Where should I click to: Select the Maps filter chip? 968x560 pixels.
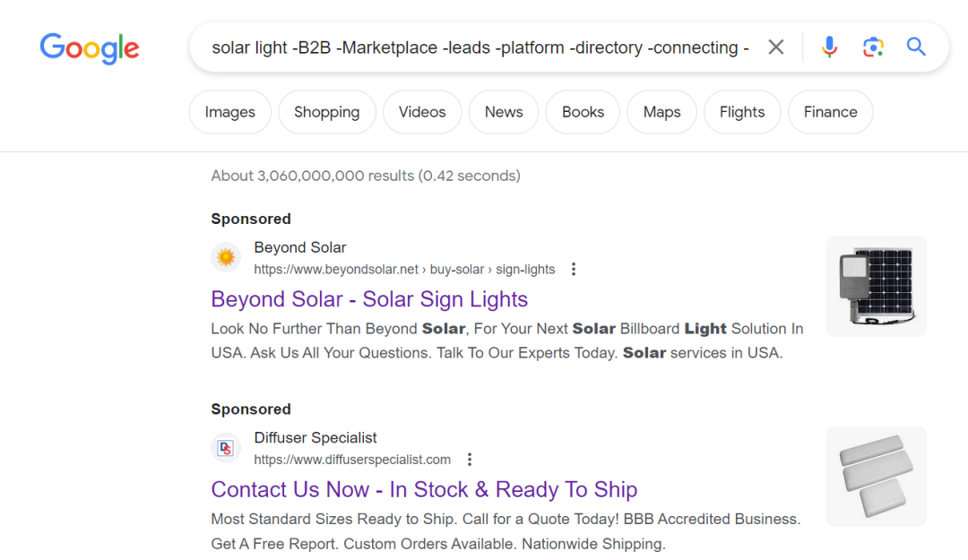pyautogui.click(x=661, y=112)
